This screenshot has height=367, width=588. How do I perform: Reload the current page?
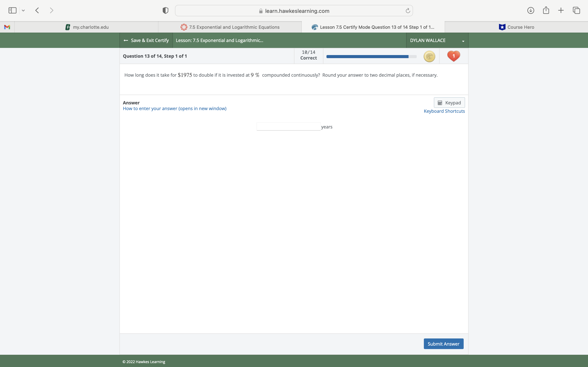pyautogui.click(x=408, y=10)
